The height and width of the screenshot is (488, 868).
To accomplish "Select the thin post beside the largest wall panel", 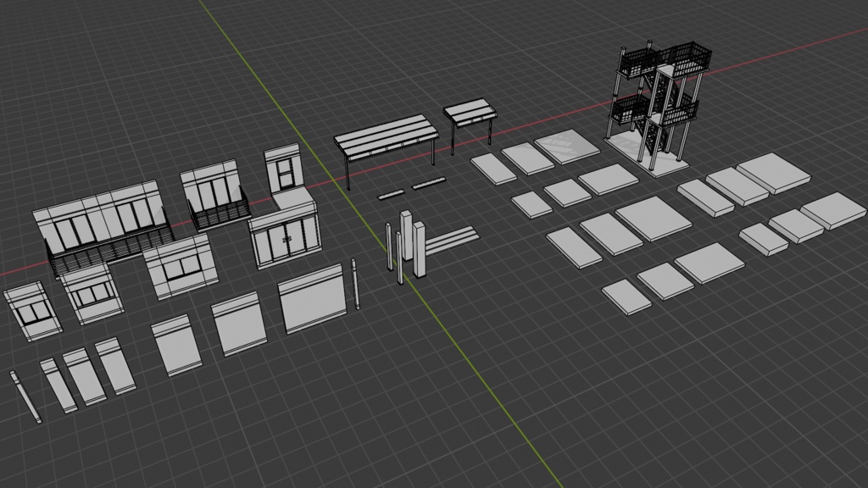I will (355, 284).
